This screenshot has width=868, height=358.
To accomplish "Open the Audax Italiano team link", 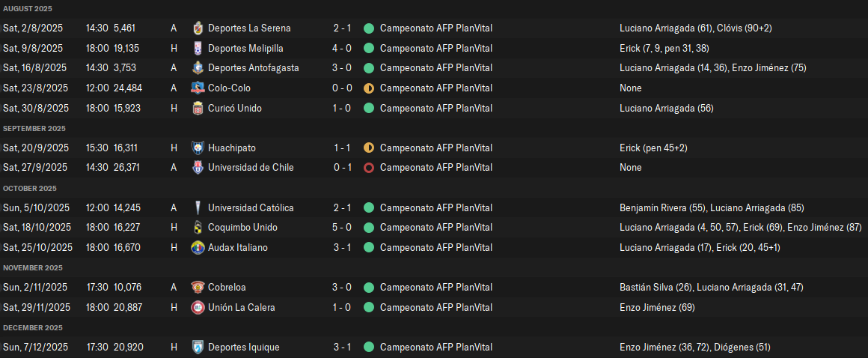I will click(237, 247).
